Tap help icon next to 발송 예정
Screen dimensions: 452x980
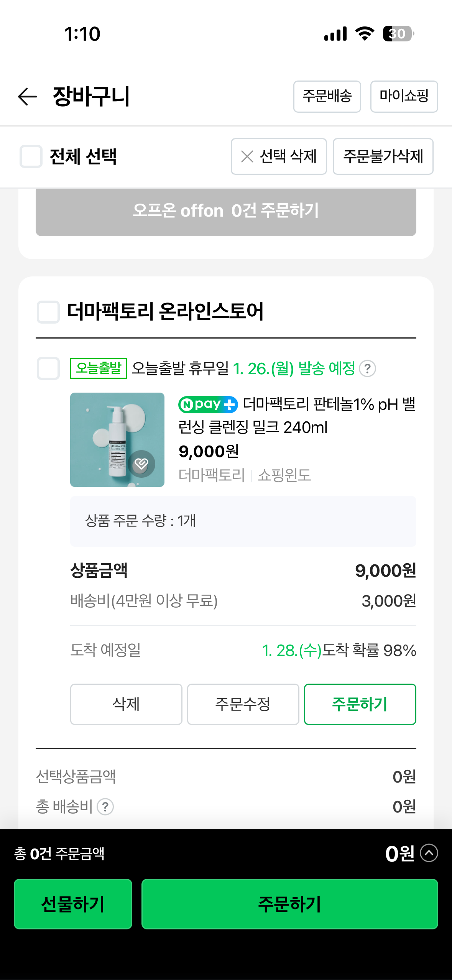point(367,369)
